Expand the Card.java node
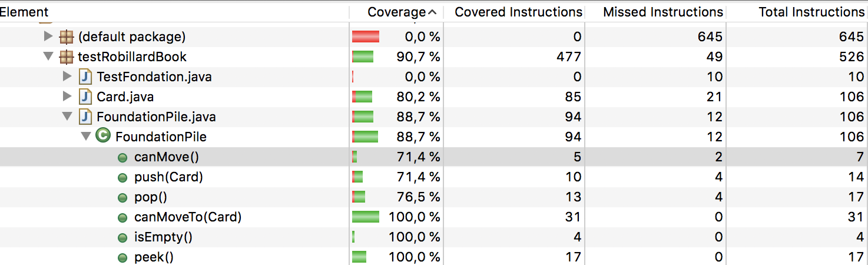Image resolution: width=868 pixels, height=265 pixels. pos(67,97)
